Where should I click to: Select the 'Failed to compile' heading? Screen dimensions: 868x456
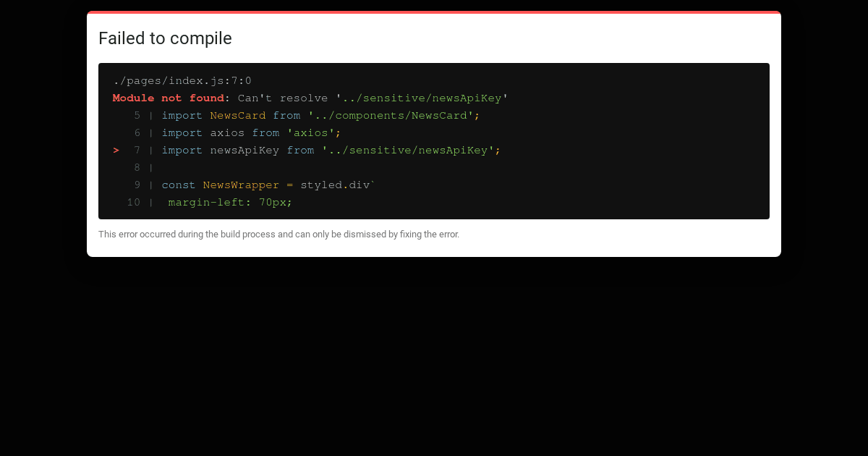click(165, 38)
